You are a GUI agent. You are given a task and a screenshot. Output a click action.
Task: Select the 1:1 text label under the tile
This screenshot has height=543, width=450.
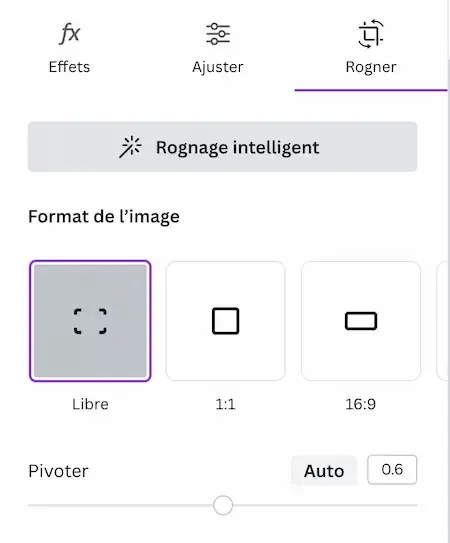(226, 404)
